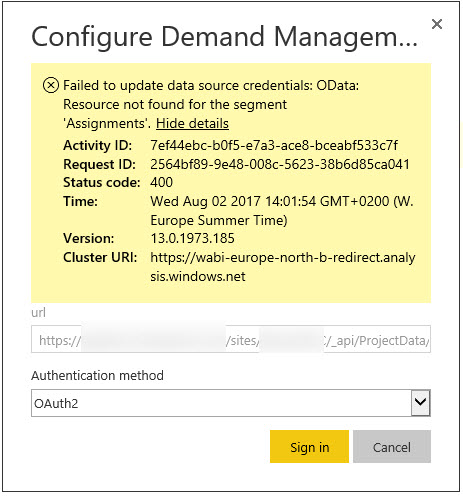Screen dimensions: 463x498
Task: Click the version number 13.0.1973.185
Action: 192,238
